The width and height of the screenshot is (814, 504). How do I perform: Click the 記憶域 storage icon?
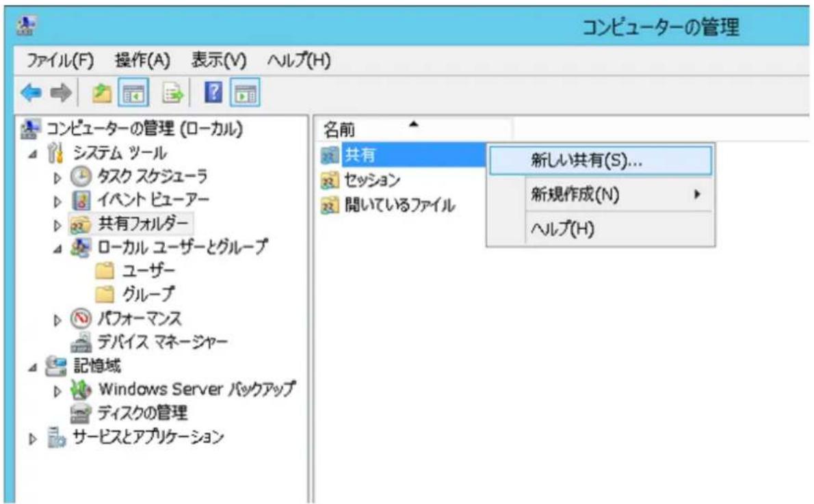pos(55,366)
